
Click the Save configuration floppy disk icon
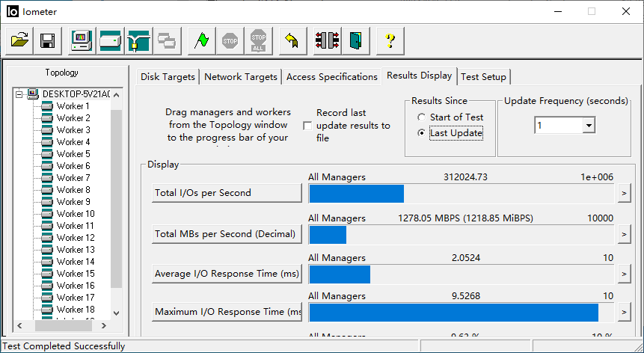click(47, 40)
